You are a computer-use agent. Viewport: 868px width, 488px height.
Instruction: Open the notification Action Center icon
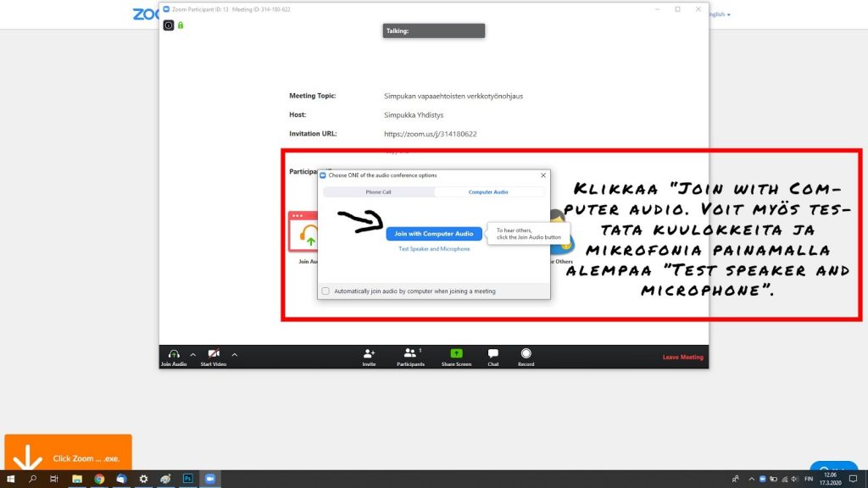click(x=853, y=480)
